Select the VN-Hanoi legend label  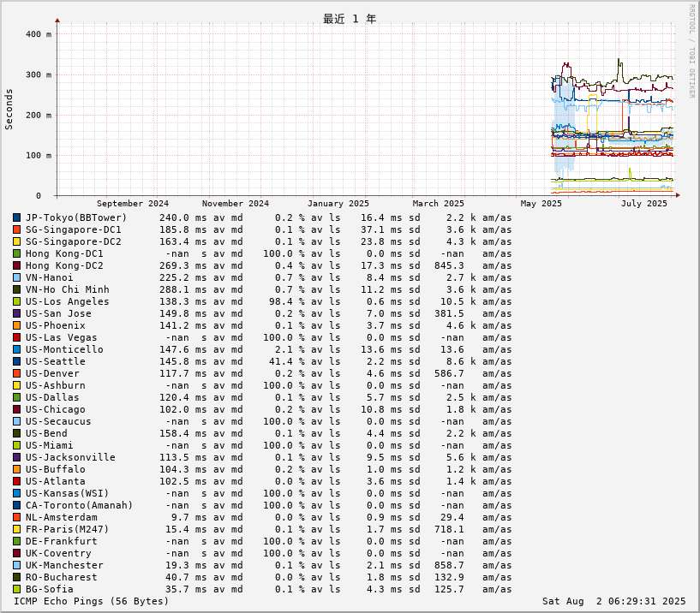pyautogui.click(x=49, y=277)
